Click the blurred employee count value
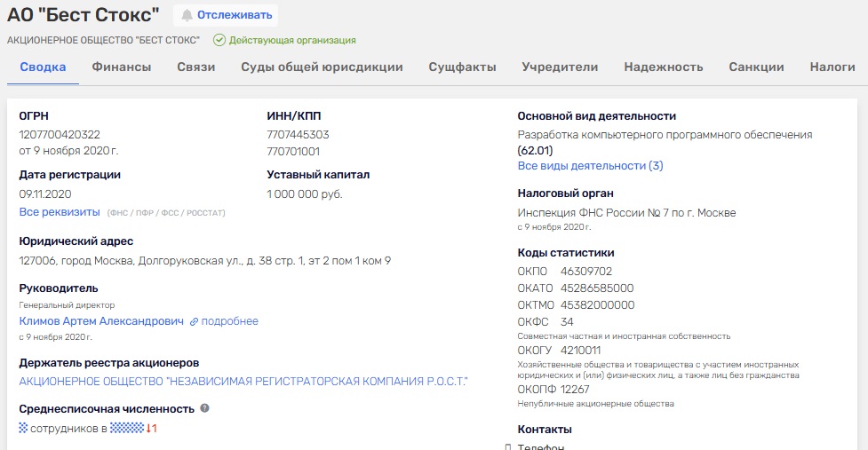Viewport: 868px width, 450px height. tap(23, 428)
